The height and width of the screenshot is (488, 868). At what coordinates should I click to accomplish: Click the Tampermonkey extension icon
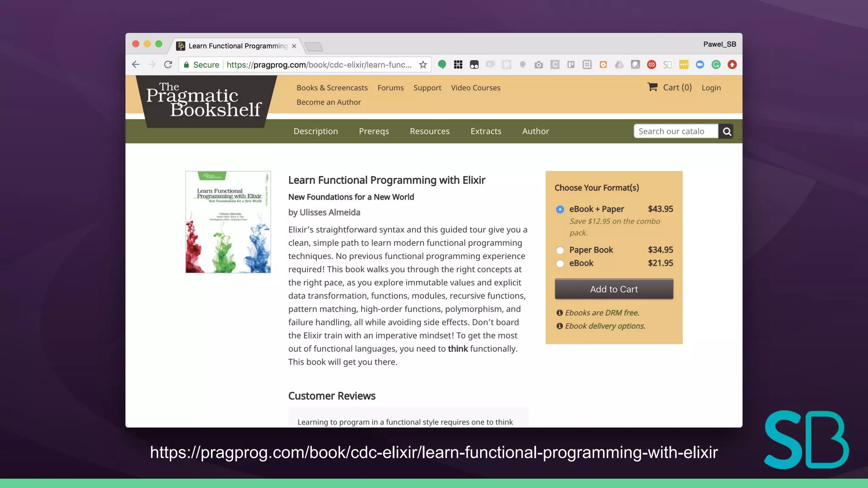(x=474, y=64)
